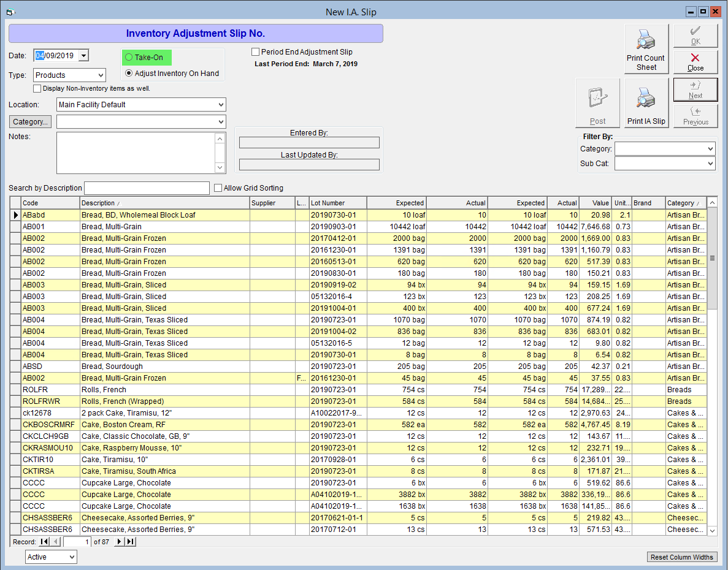Viewport: 728px width, 570px height.
Task: Click the Date input field
Action: click(x=56, y=56)
